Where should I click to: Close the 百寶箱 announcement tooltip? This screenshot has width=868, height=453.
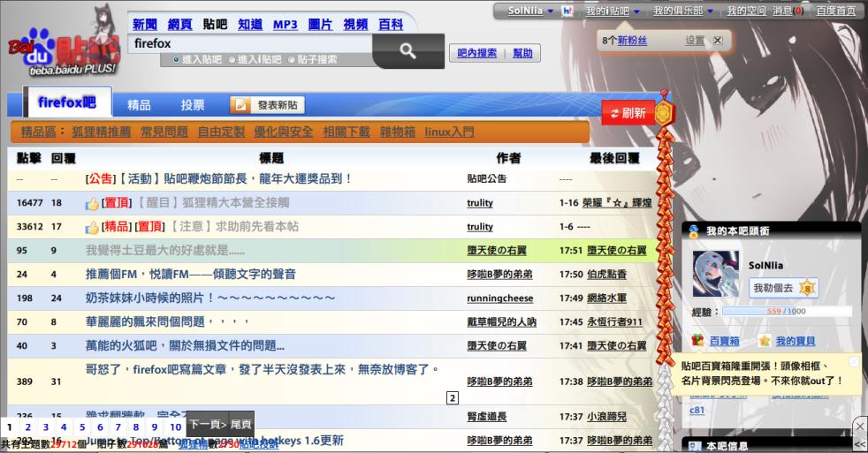[854, 362]
